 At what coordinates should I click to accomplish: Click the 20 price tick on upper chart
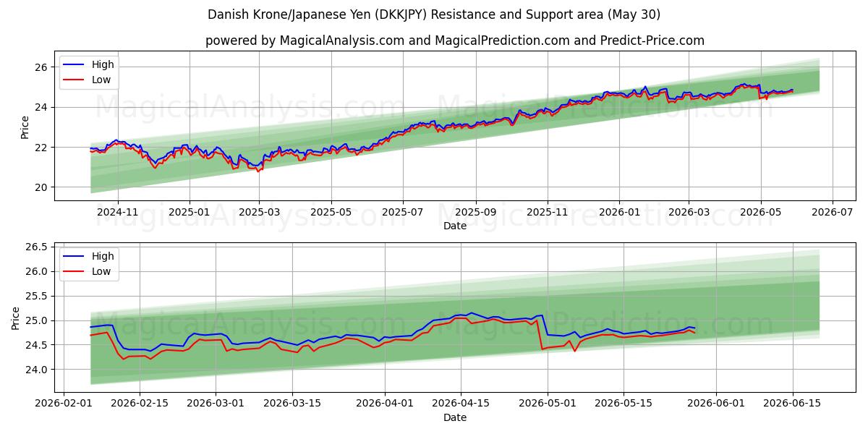41,187
